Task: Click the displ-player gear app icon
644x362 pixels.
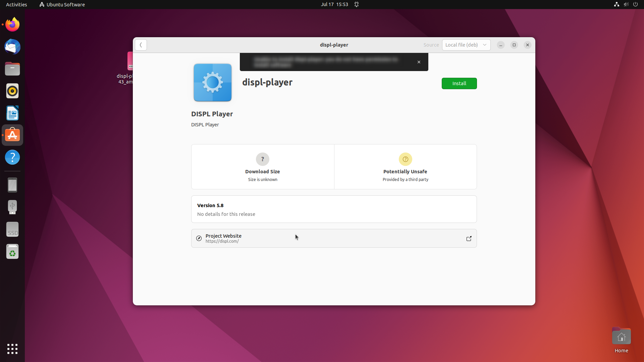Action: [x=212, y=82]
